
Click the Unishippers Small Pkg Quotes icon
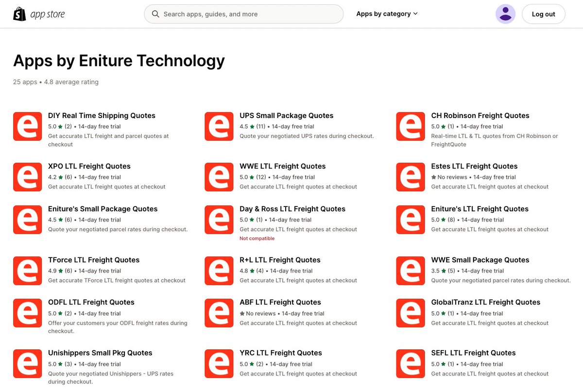pyautogui.click(x=28, y=364)
